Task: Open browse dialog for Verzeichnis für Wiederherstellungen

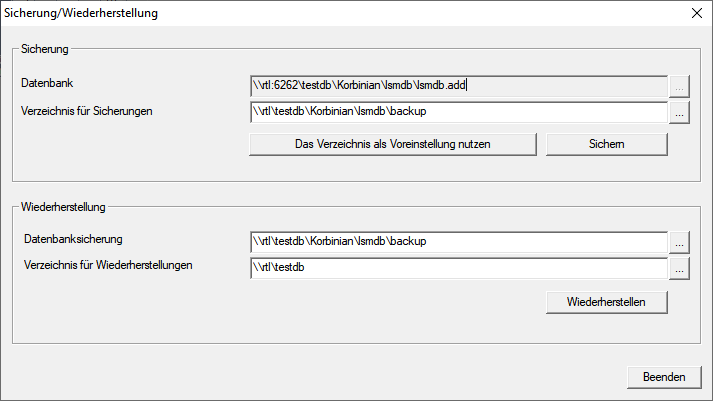Action: [x=680, y=268]
